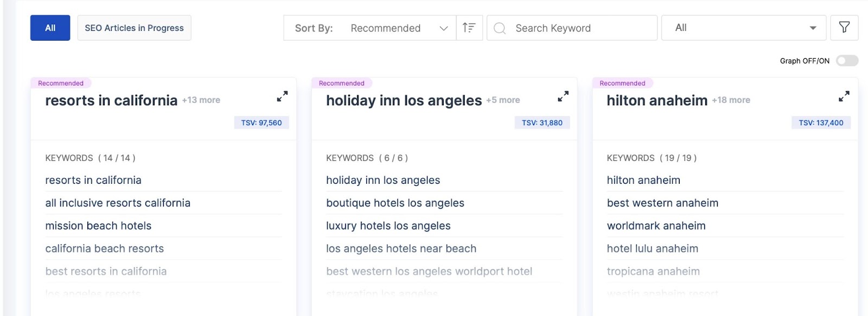Click the TSV: 97,560 badge

coord(261,122)
